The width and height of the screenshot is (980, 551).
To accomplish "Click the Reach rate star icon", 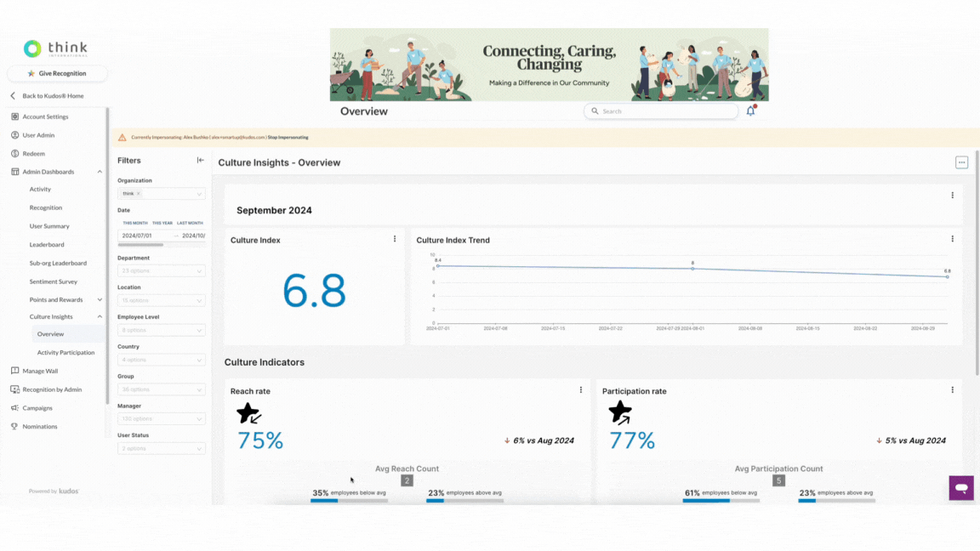I will pyautogui.click(x=248, y=413).
